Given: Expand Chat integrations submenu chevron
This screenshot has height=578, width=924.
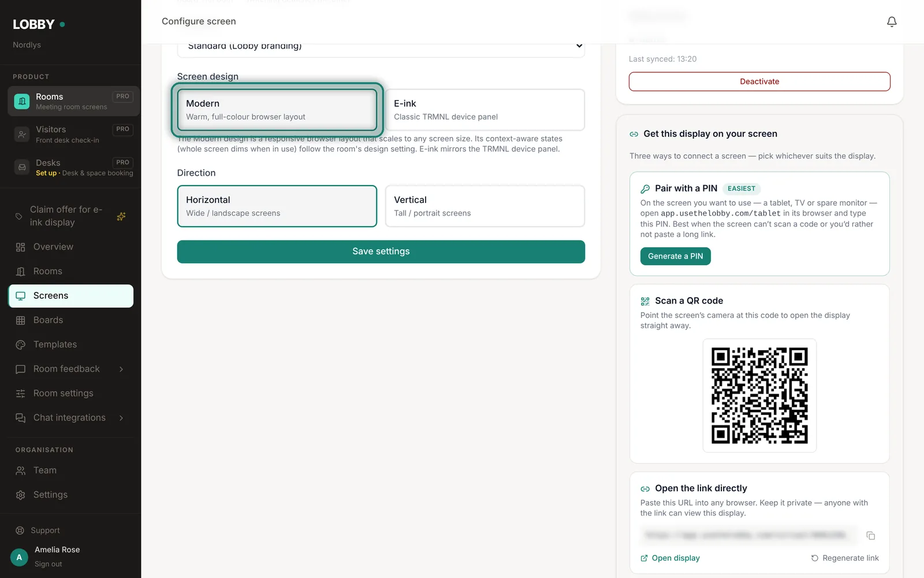Looking at the screenshot, I should click(121, 418).
